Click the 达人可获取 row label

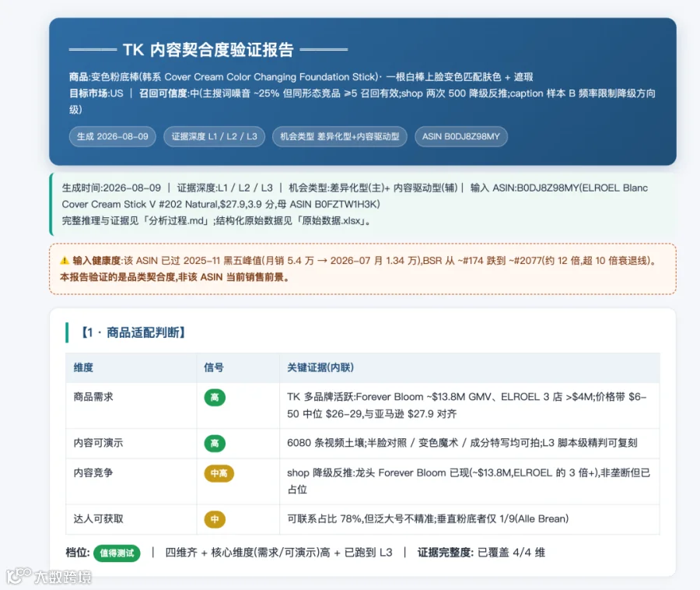coord(98,518)
